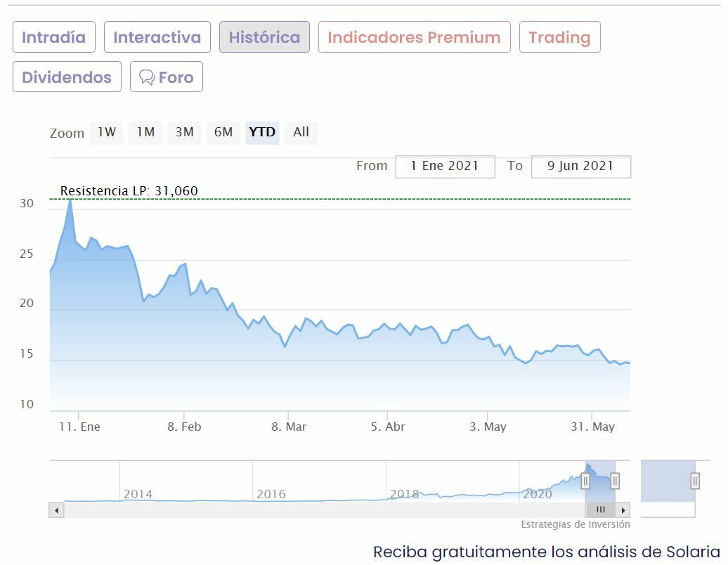Switch to the Interactiva tab
Image resolution: width=728 pixels, height=565 pixels.
[157, 37]
